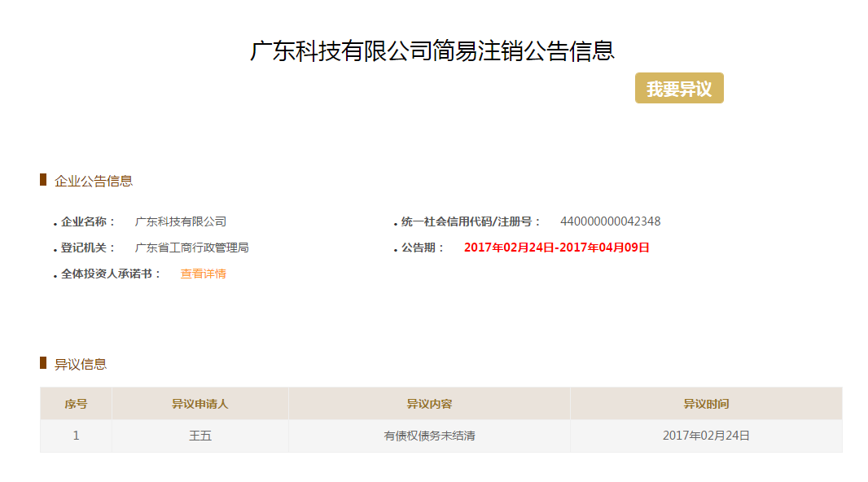Click the 我要异议 button
Viewport: 868px width, 482px height.
(679, 89)
